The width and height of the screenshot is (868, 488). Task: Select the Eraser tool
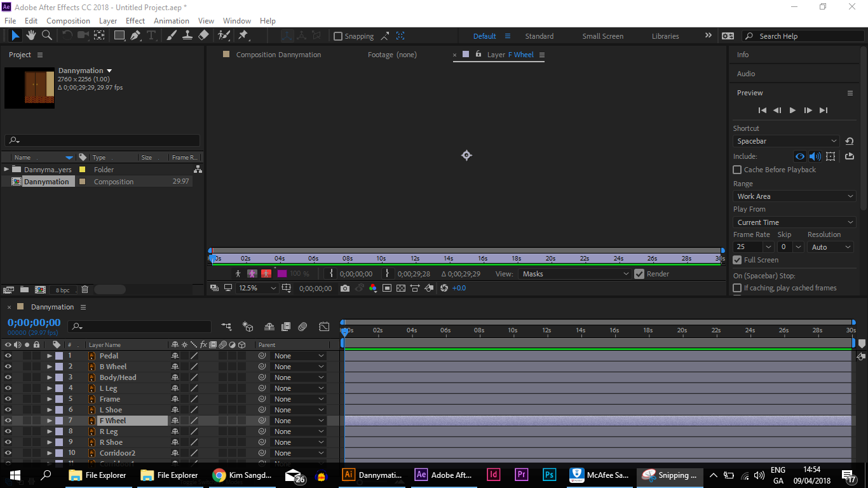coord(203,36)
